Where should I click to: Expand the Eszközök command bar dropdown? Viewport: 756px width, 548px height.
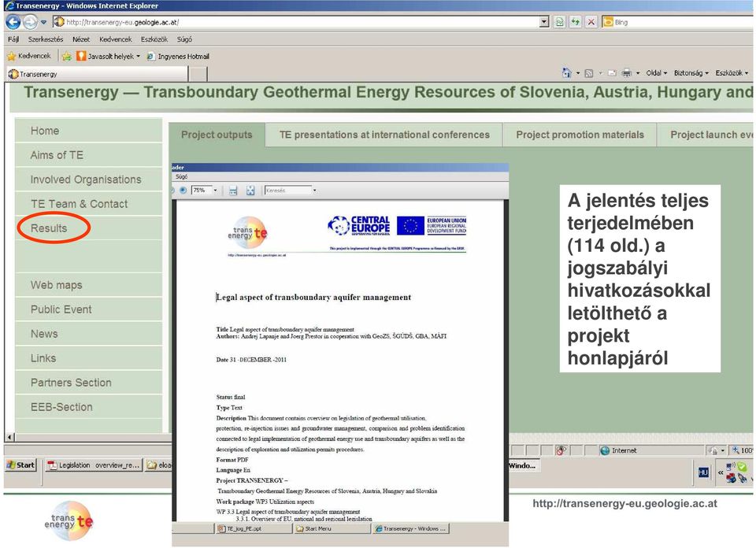(732, 73)
